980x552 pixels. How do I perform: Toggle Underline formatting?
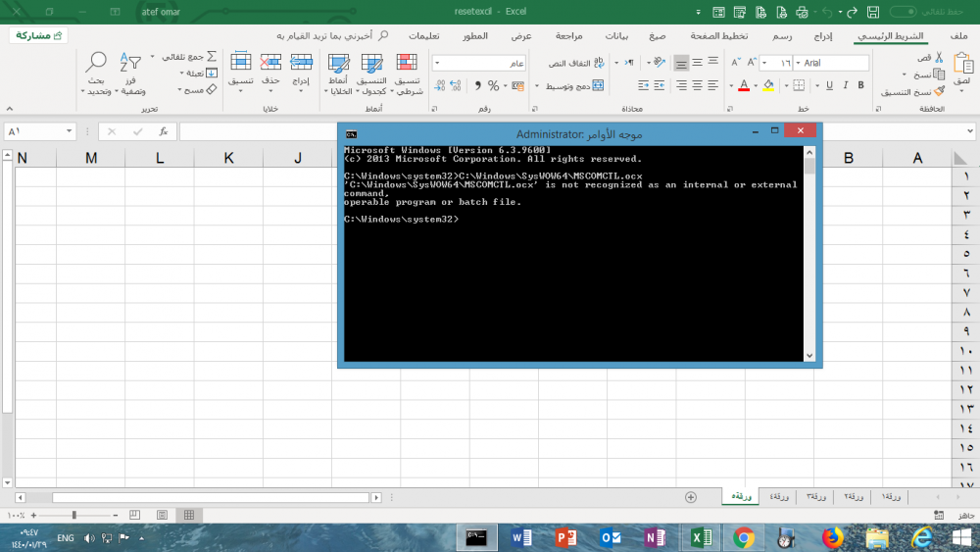pyautogui.click(x=829, y=85)
